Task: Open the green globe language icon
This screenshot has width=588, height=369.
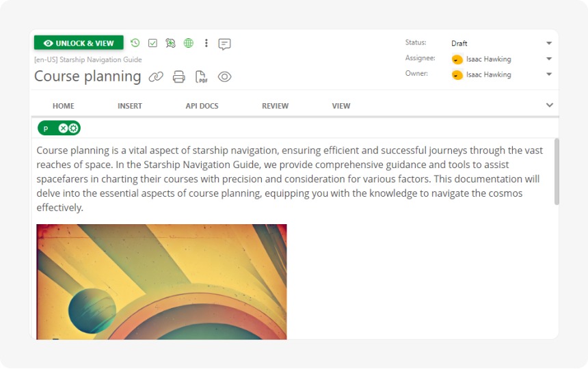Action: (188, 43)
